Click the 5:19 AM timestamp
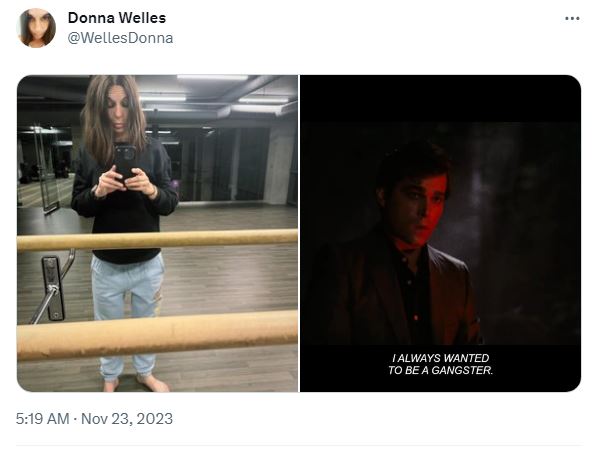592x452 pixels. 42,419
